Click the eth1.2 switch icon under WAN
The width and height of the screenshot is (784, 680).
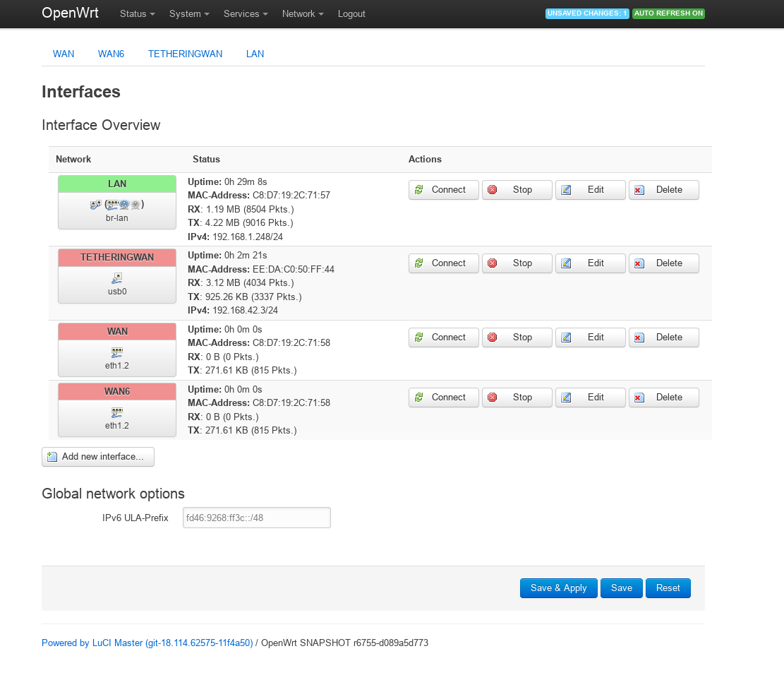click(117, 352)
